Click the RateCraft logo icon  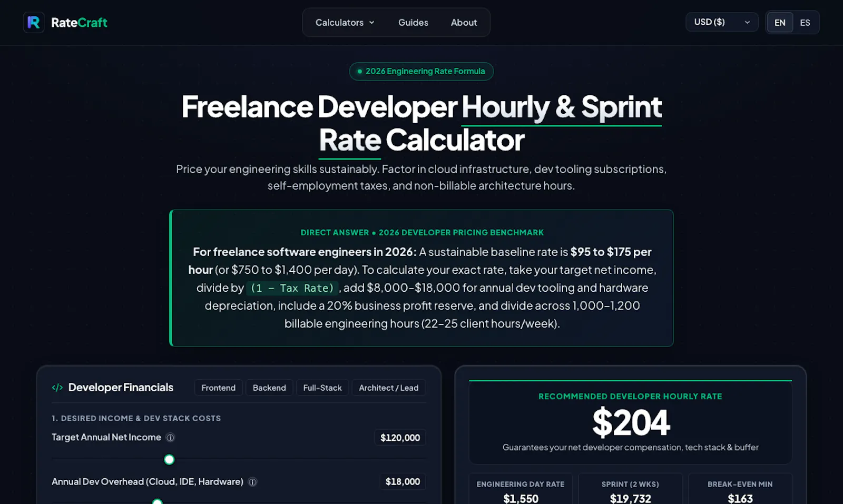point(34,23)
